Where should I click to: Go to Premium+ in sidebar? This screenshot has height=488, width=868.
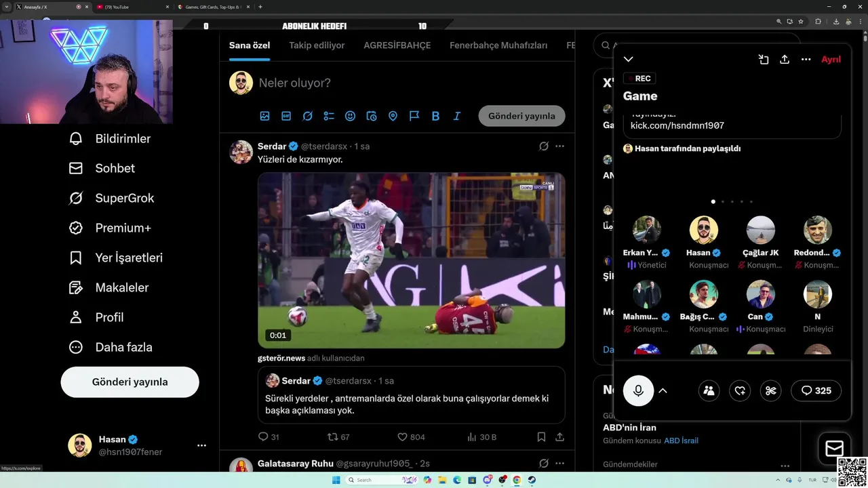coord(110,228)
